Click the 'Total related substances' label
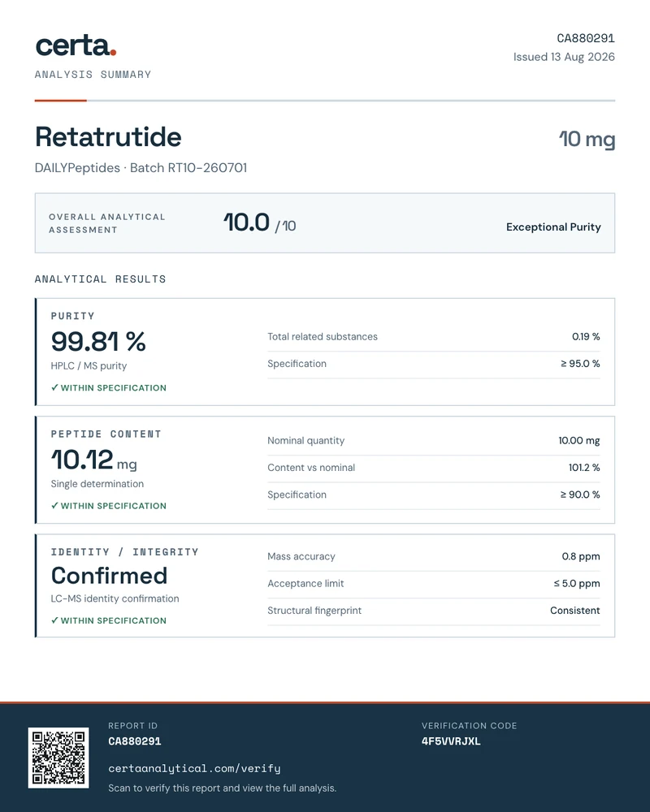 323,337
